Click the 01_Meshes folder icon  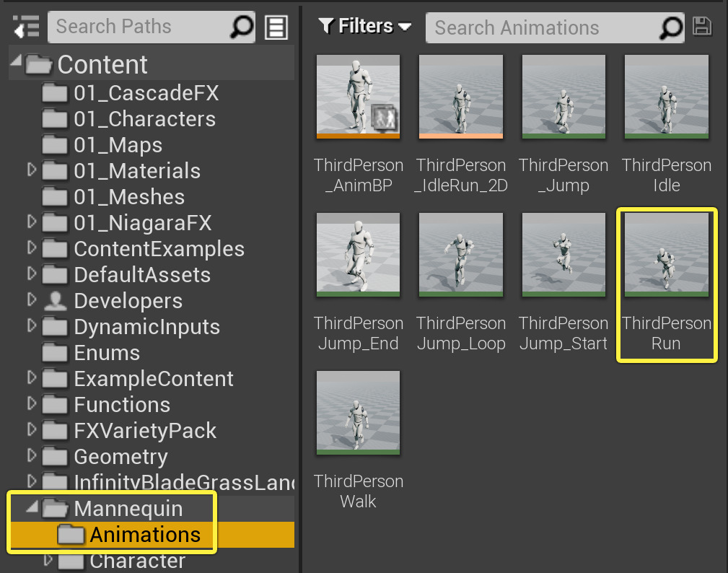pyautogui.click(x=56, y=197)
